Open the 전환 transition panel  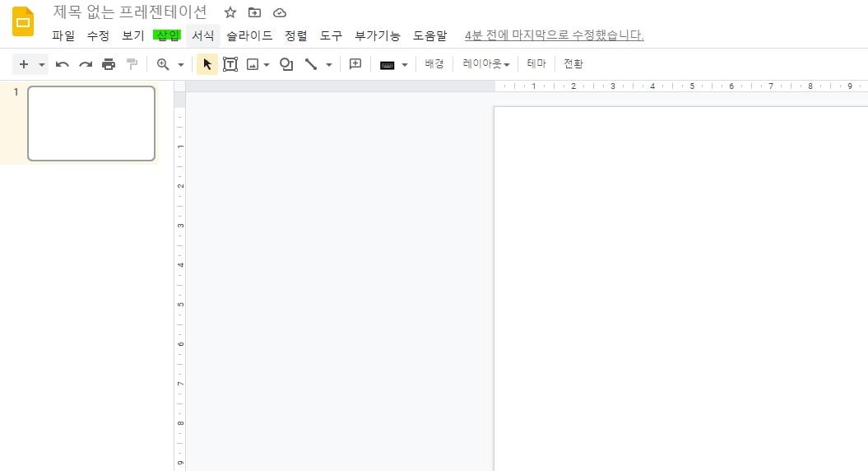[x=573, y=63]
